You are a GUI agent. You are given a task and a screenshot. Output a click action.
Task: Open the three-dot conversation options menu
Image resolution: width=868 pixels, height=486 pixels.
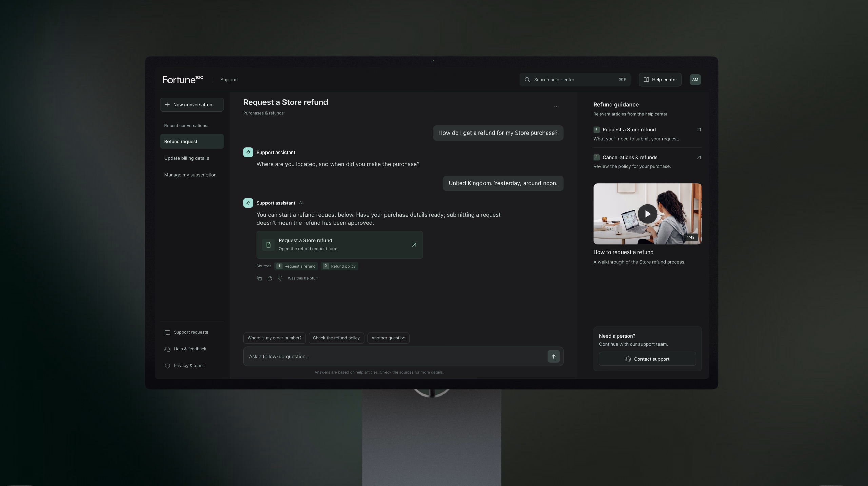[x=556, y=107]
